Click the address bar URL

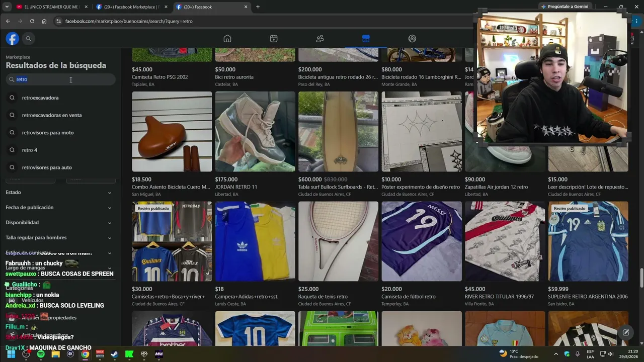(x=129, y=21)
